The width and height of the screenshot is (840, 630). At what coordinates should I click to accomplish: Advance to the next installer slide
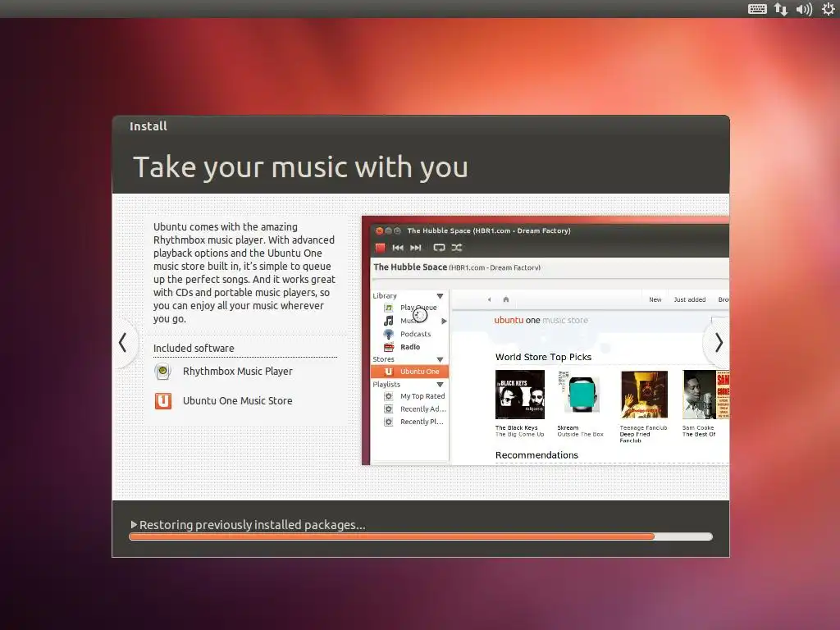tap(719, 342)
